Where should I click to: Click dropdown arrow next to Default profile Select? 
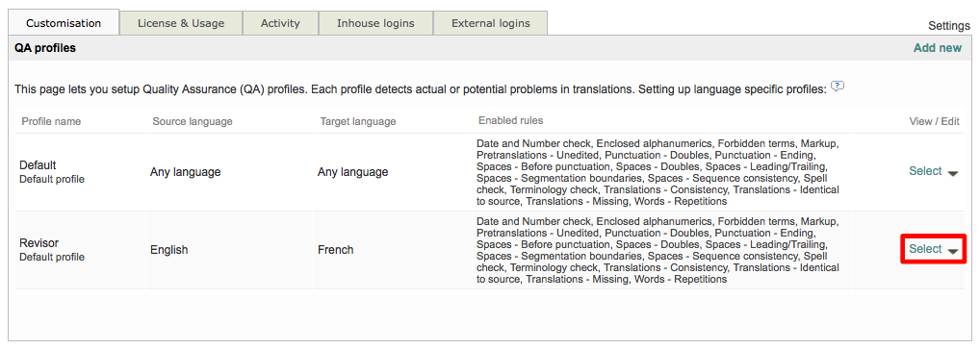click(952, 174)
